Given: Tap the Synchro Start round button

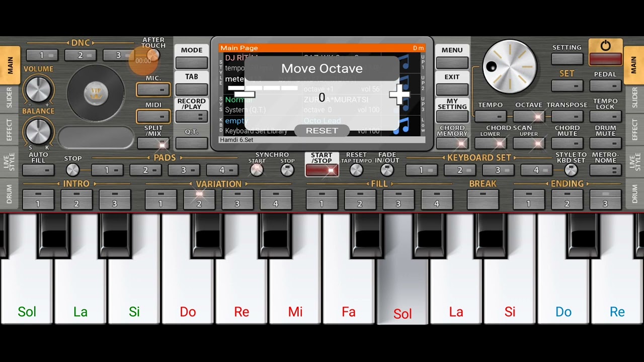Looking at the screenshot, I should click(257, 170).
